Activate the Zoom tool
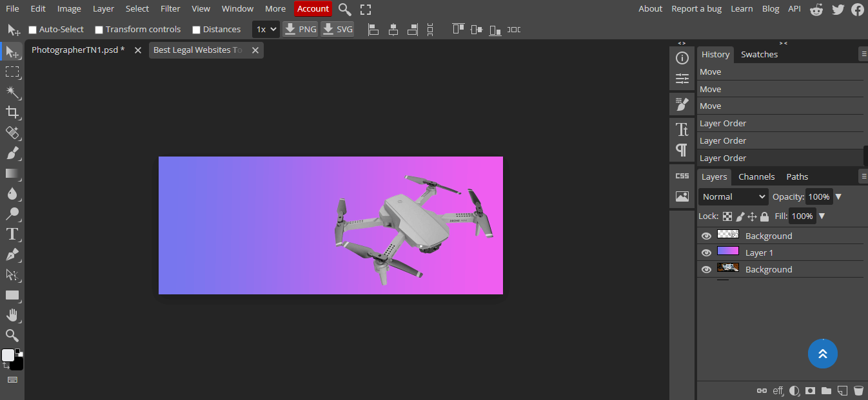868x400 pixels. pos(12,335)
